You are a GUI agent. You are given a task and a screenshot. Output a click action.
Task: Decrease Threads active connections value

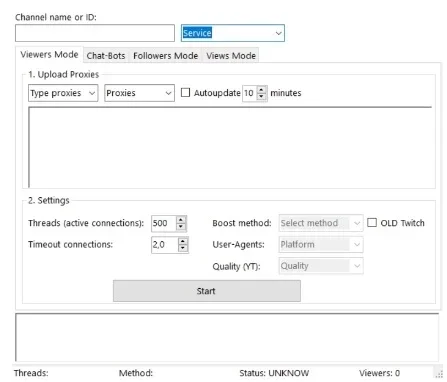point(181,227)
